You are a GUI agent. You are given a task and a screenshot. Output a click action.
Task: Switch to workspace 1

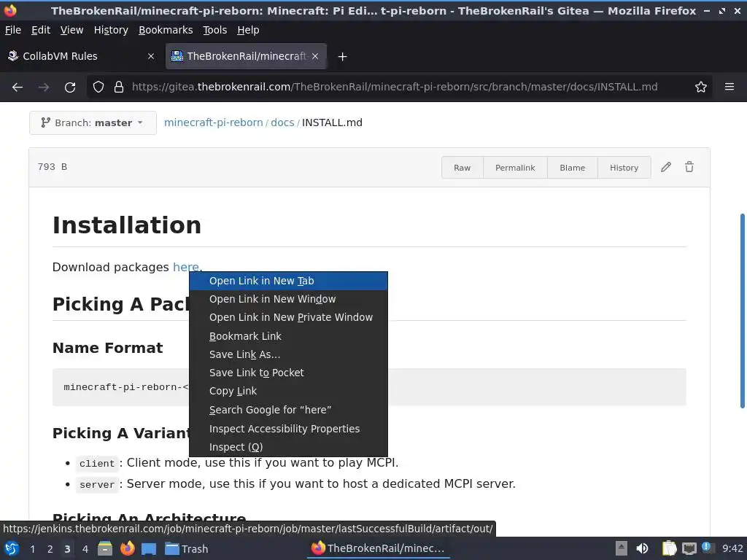click(32, 549)
